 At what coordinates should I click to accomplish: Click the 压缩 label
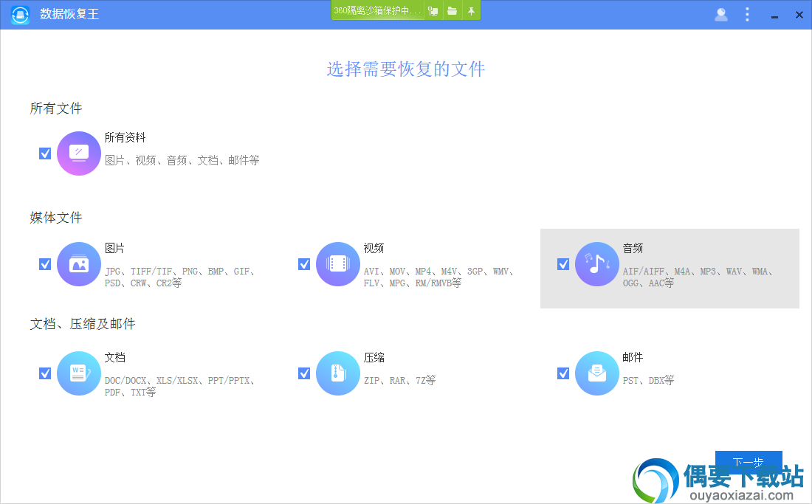[374, 358]
